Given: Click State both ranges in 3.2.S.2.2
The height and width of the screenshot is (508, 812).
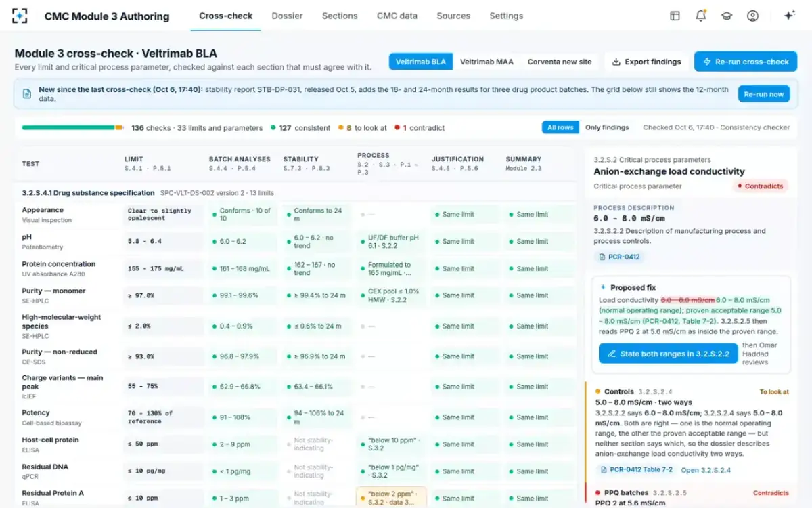Looking at the screenshot, I should pyautogui.click(x=668, y=353).
